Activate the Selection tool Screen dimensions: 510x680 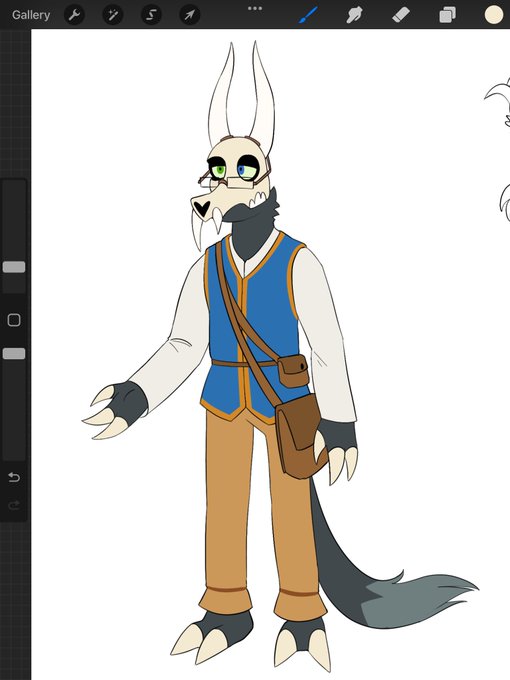(x=151, y=15)
